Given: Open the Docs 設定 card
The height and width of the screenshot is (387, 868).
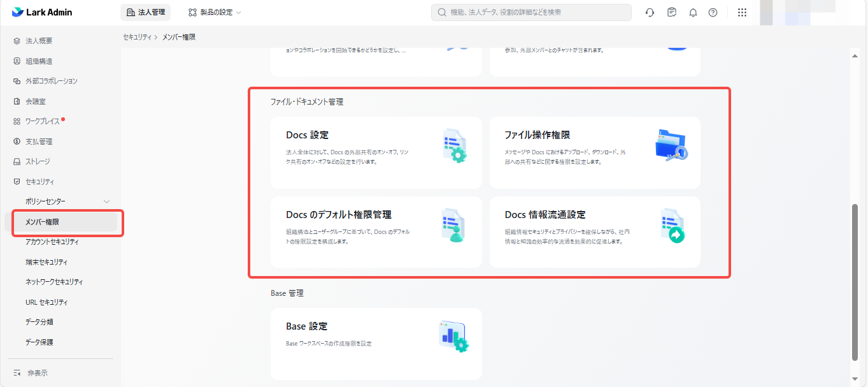Looking at the screenshot, I should [376, 152].
